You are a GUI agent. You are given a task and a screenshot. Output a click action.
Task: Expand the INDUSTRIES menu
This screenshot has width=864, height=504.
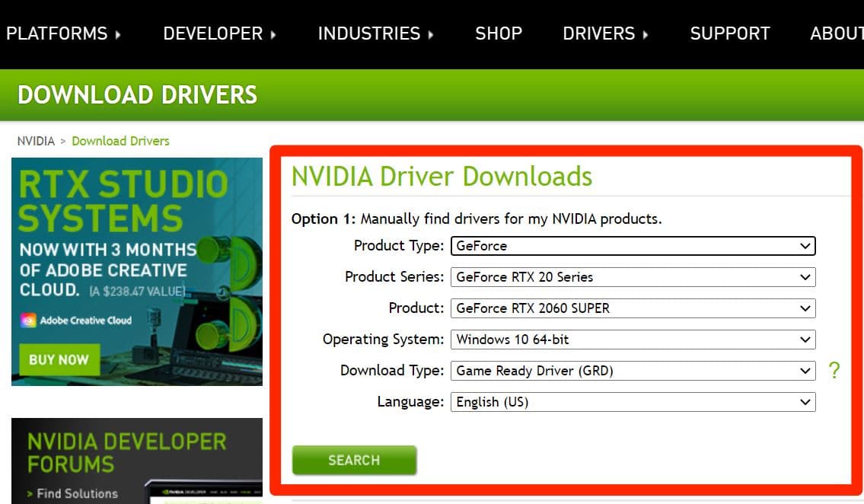[x=375, y=33]
